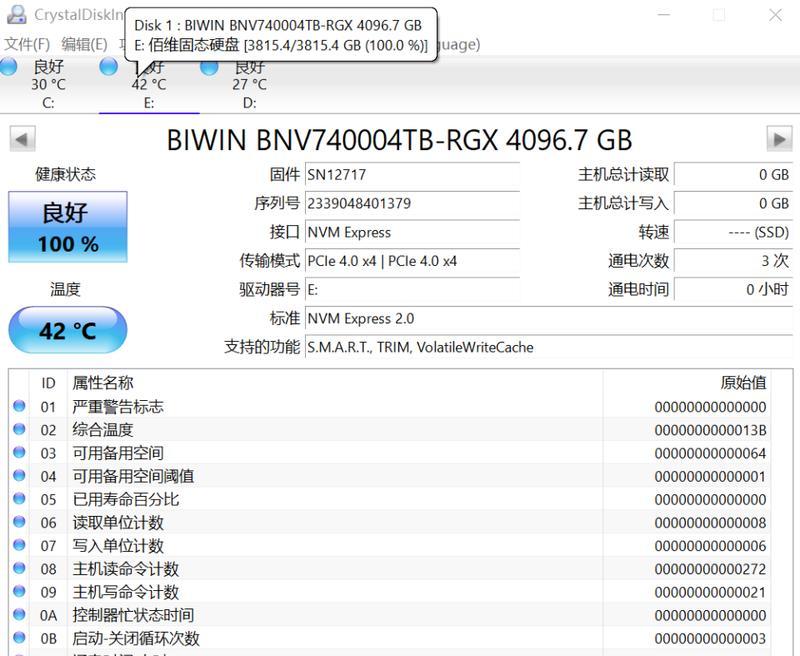Click the serial number field 2339048401379

pos(412,204)
